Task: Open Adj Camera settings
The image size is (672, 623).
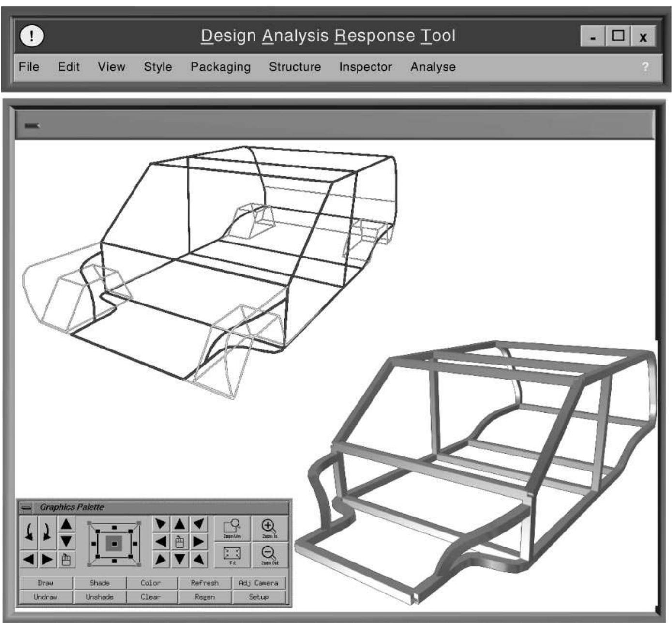Action: pos(259,583)
